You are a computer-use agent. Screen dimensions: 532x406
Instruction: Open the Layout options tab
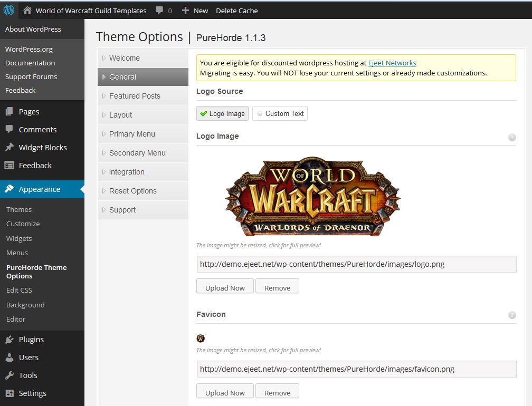click(x=143, y=115)
